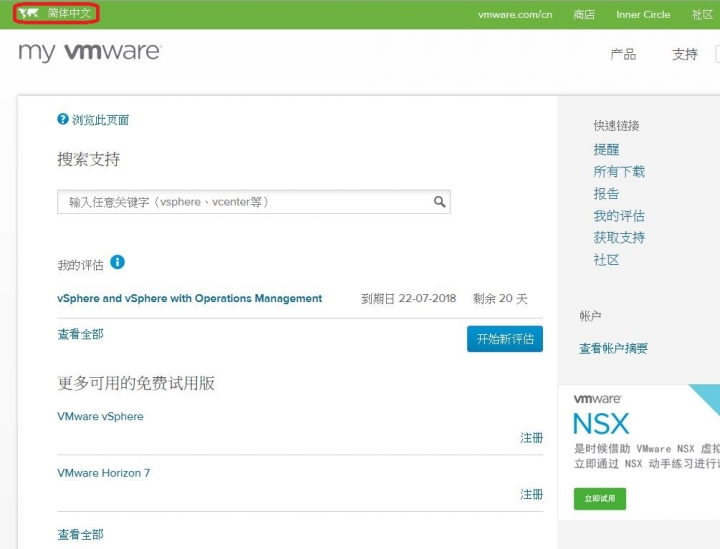This screenshot has height=549, width=720.
Task: Click the info icon next to 我的评估
Action: (118, 262)
